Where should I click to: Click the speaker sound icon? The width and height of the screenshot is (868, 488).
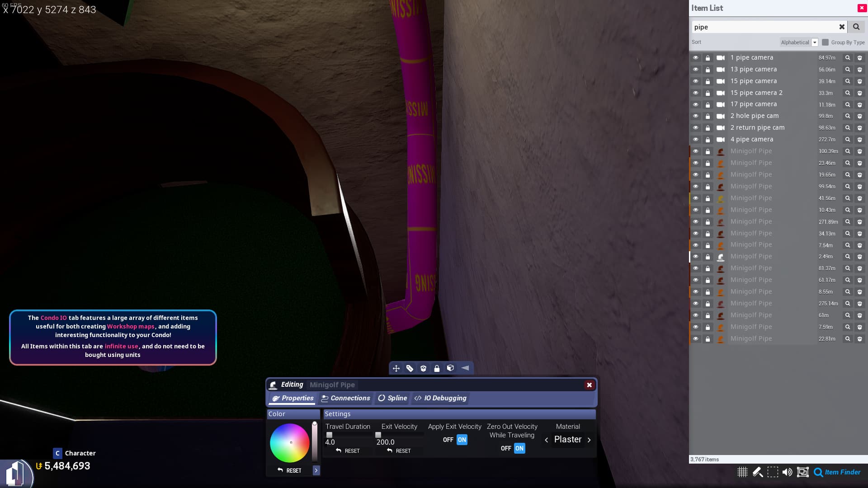(x=788, y=472)
